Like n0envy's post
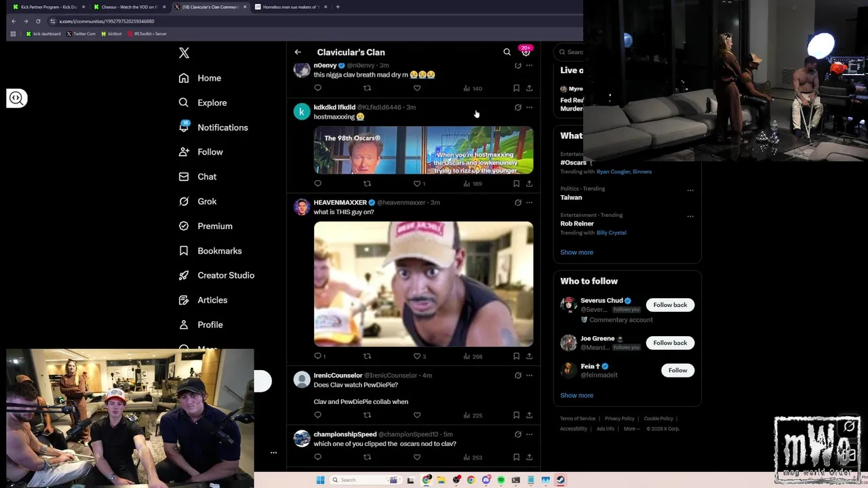Image resolution: width=868 pixels, height=488 pixels. click(417, 88)
